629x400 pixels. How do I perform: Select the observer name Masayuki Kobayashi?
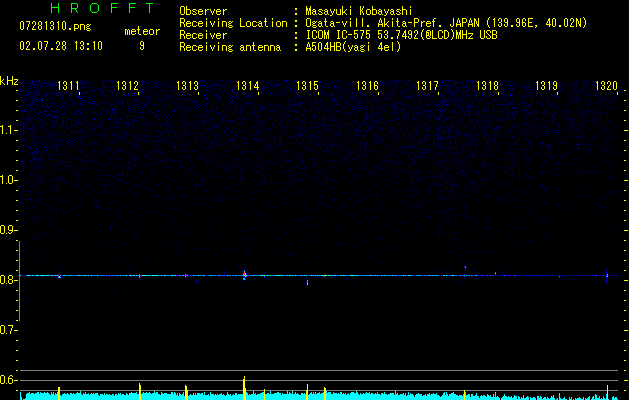(359, 11)
